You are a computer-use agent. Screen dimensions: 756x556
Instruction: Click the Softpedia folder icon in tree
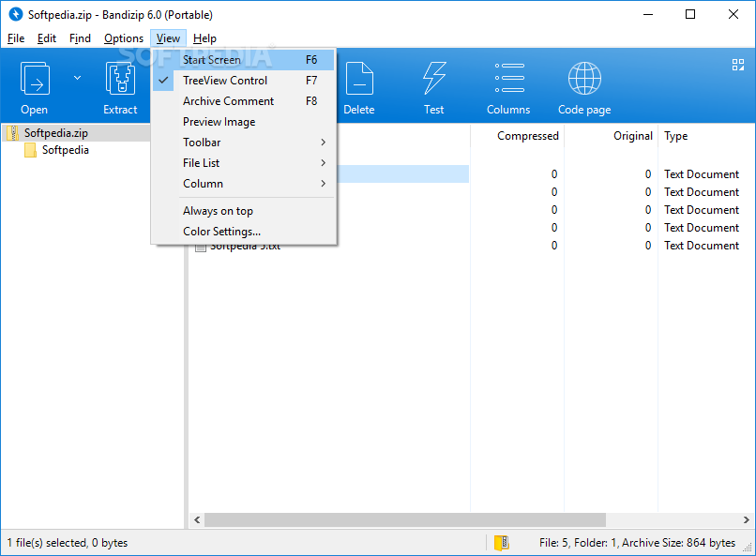pyautogui.click(x=30, y=150)
